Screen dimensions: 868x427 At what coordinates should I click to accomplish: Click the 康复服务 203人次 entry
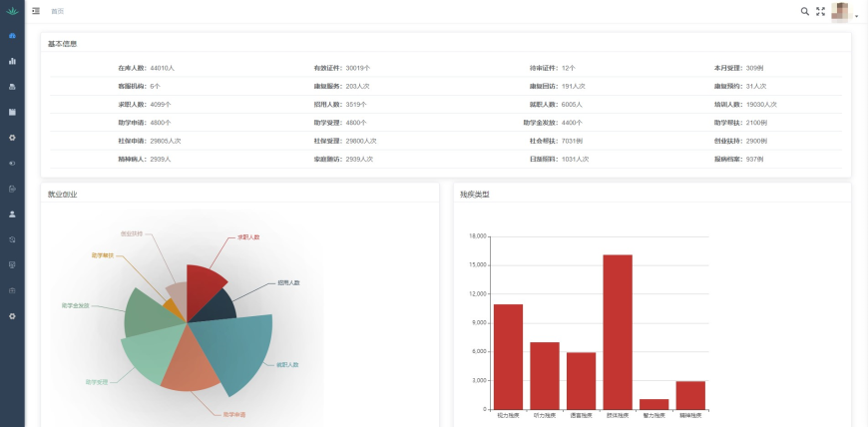341,87
